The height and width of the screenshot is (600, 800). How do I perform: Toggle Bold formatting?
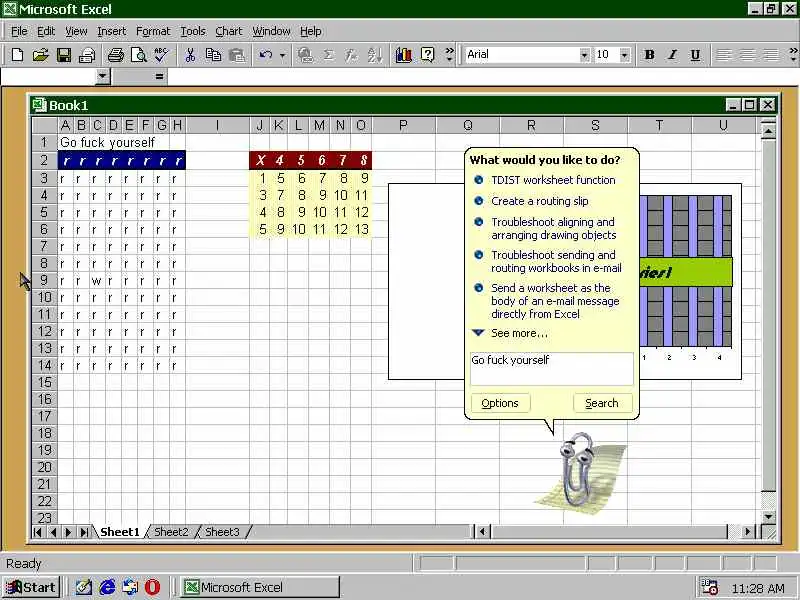click(x=649, y=55)
